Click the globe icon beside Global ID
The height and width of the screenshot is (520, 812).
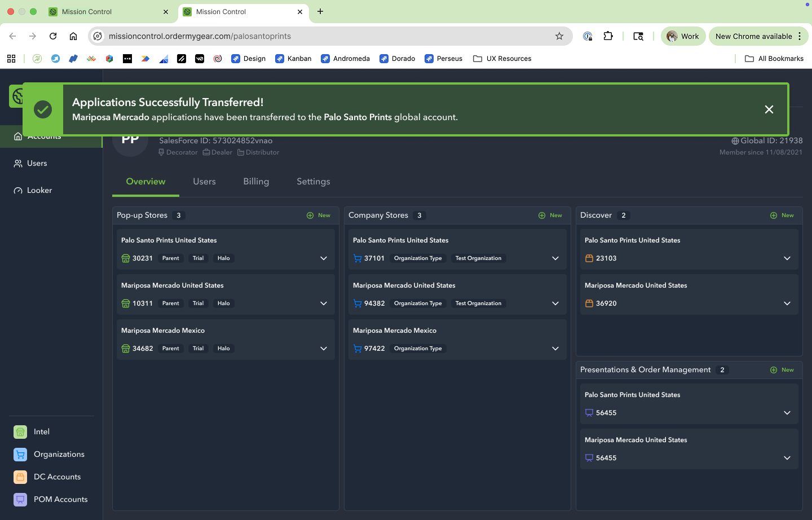(x=735, y=141)
